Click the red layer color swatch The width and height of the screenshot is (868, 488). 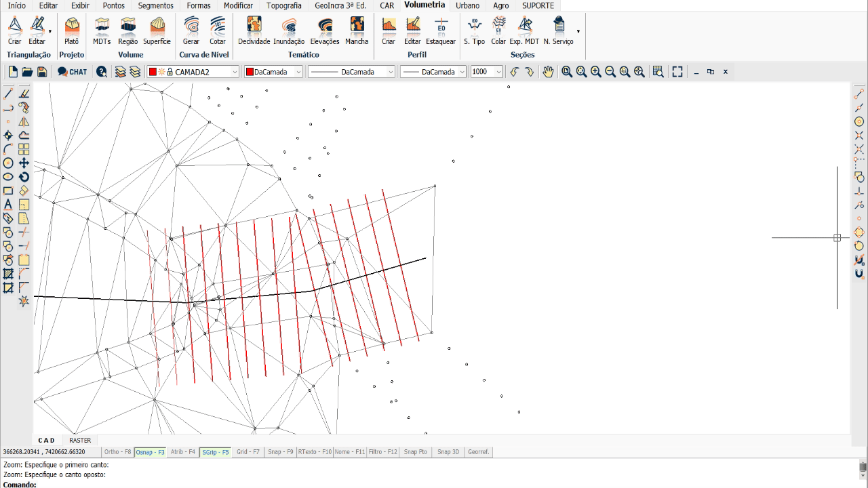[153, 72]
